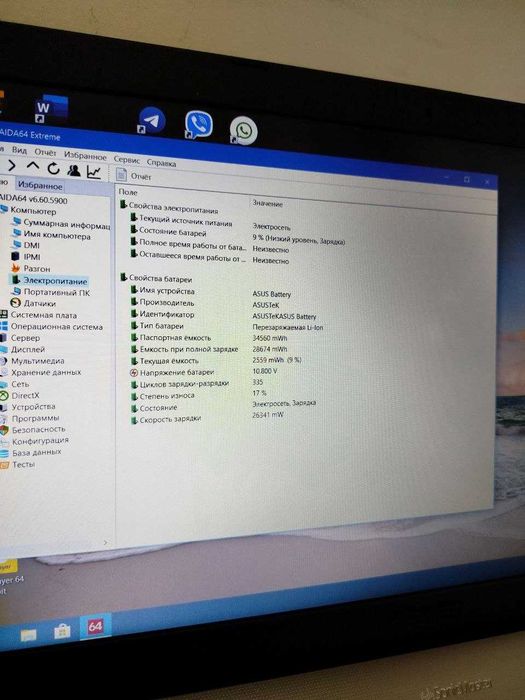Expand Операционная система category
Screen dimensions: 525x700
tap(52, 326)
